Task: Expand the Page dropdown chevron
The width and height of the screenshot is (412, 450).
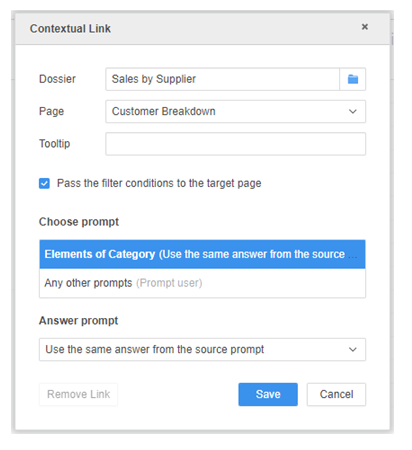Action: (x=353, y=111)
